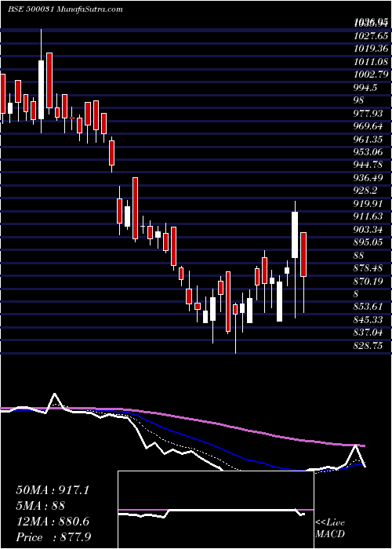Click the 936.49 price level label
The width and height of the screenshot is (392, 549).
(368, 178)
